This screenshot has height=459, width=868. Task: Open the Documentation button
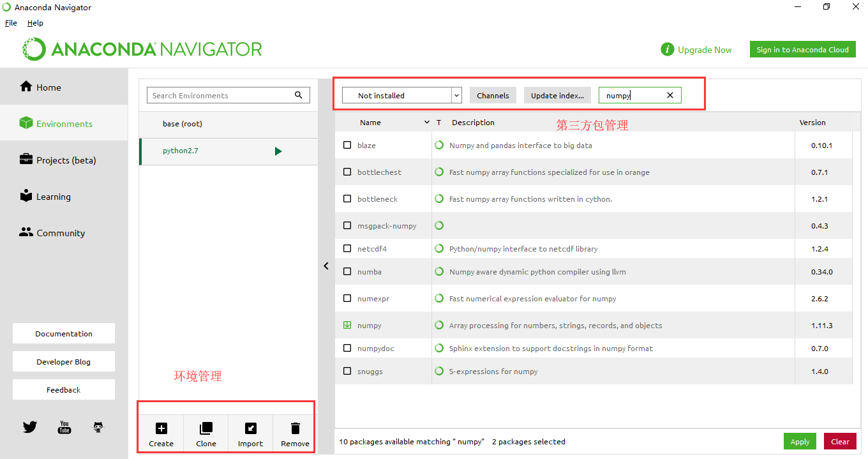coord(64,333)
